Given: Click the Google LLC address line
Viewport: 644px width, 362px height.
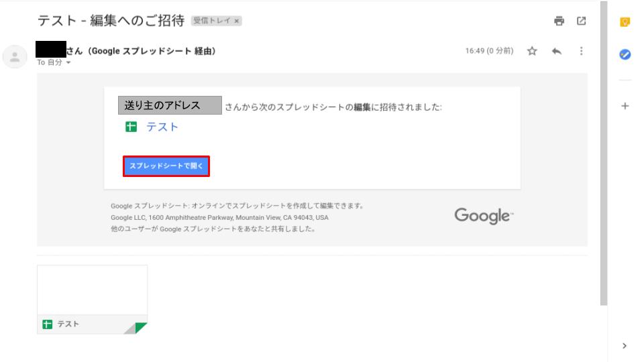Looking at the screenshot, I should 219,217.
